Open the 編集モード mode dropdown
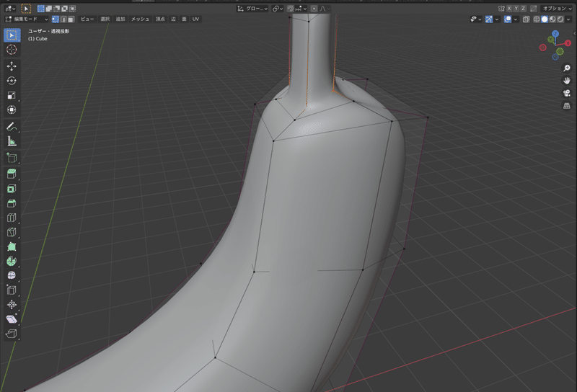The image size is (577, 392). click(x=27, y=19)
